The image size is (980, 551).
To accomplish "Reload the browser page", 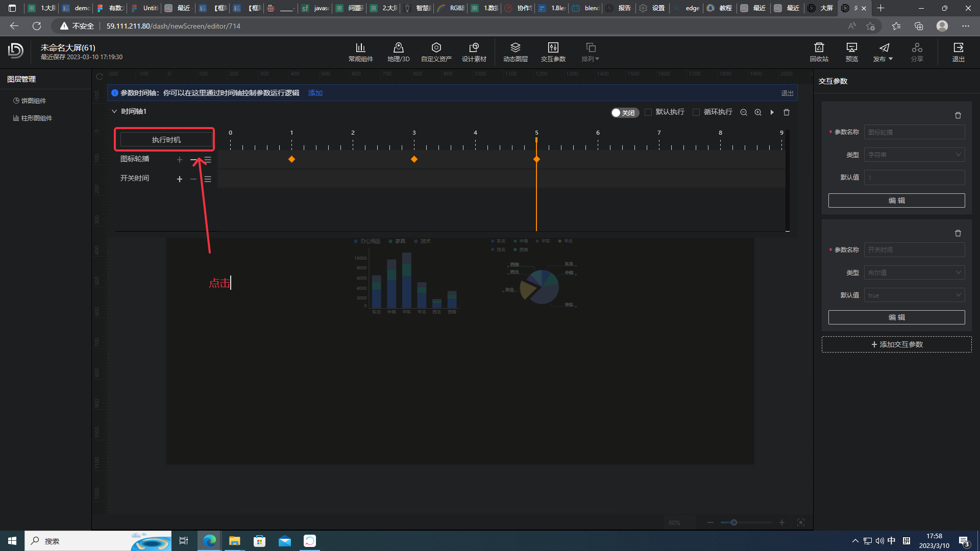I will tap(37, 26).
